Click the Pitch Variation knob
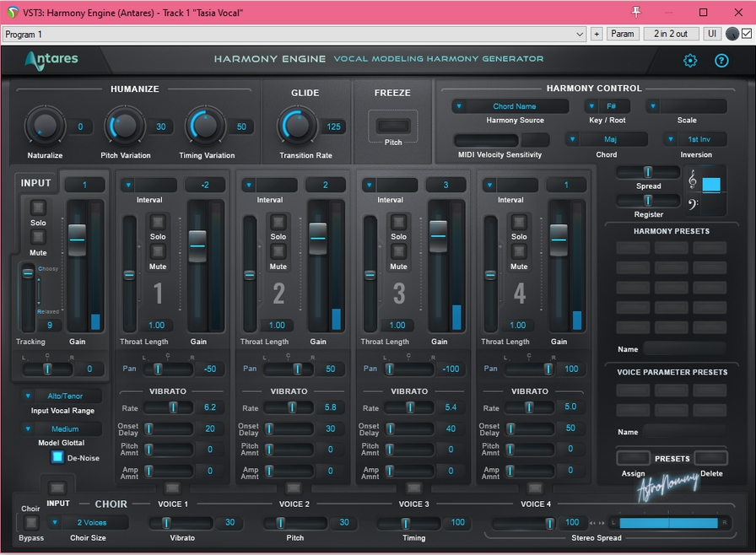The height and width of the screenshot is (555, 756). point(124,127)
